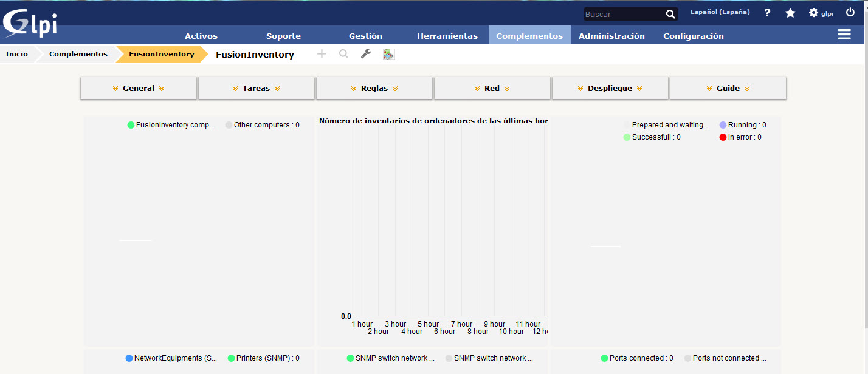
Task: Click the wrench configuration icon in toolbar
Action: pos(365,53)
